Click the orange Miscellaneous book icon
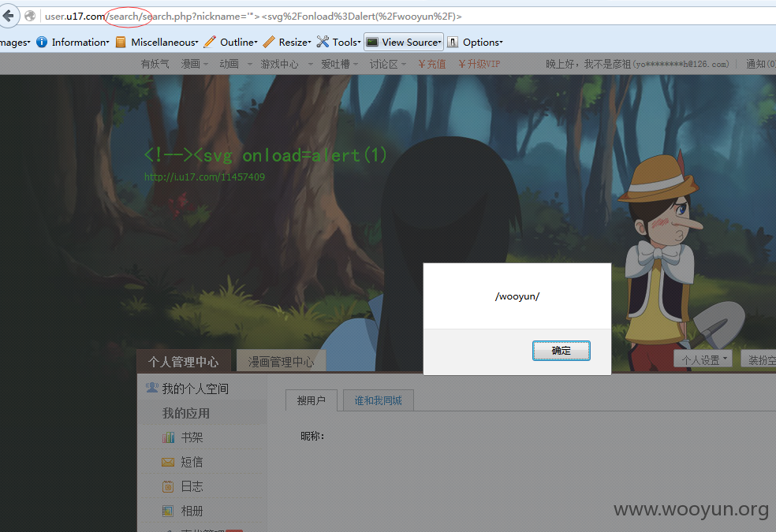The height and width of the screenshot is (532, 776). 121,42
